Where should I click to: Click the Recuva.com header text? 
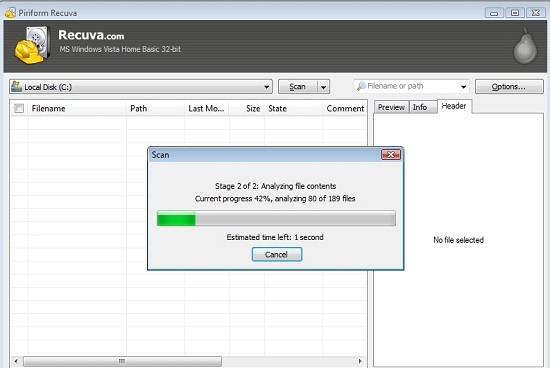coord(91,35)
